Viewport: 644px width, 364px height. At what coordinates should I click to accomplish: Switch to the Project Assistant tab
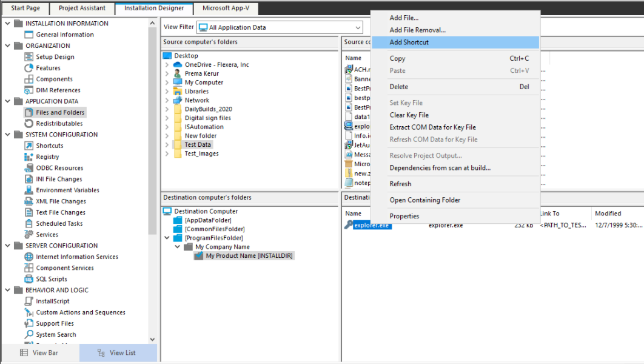pyautogui.click(x=82, y=8)
